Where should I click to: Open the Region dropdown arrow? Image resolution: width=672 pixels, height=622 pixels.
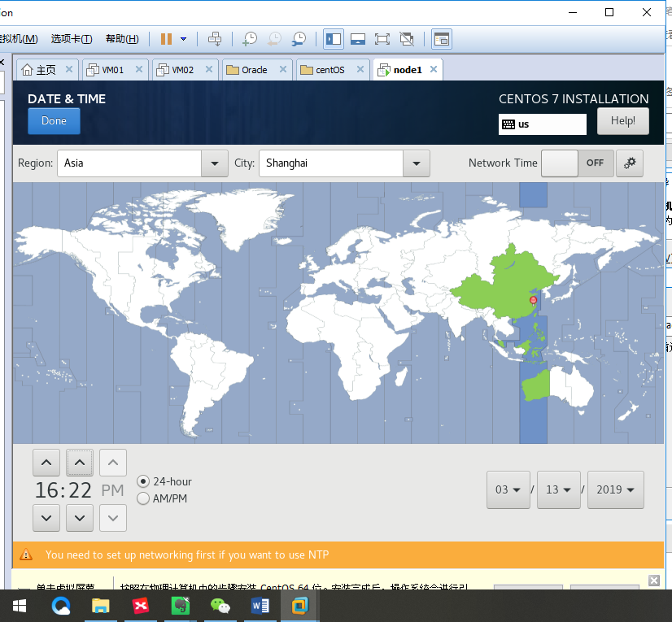click(215, 163)
